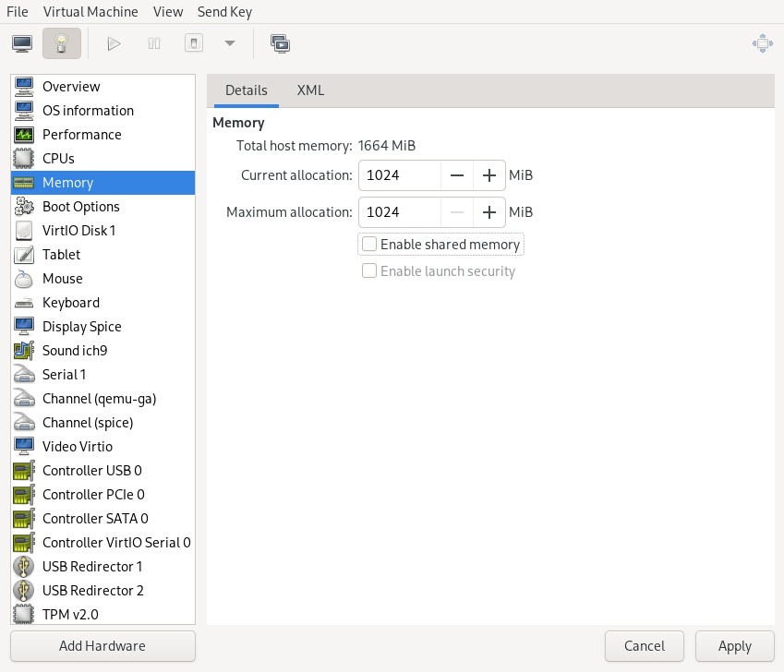Screen dimensions: 784x672
Task: Enable launch security
Action: coord(368,271)
